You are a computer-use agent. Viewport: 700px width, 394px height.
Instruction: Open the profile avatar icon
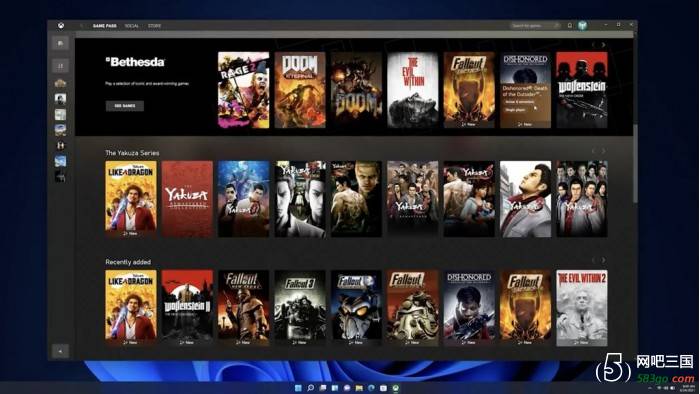pos(582,25)
